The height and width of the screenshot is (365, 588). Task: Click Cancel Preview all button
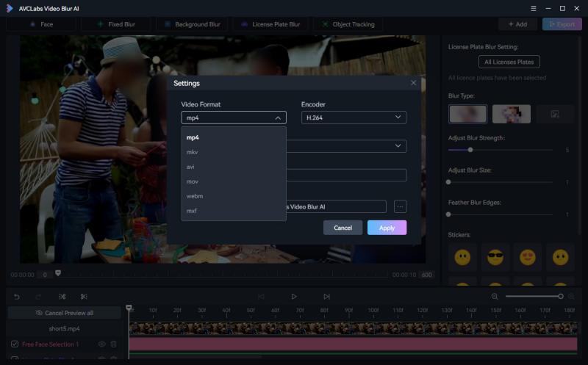coord(65,313)
